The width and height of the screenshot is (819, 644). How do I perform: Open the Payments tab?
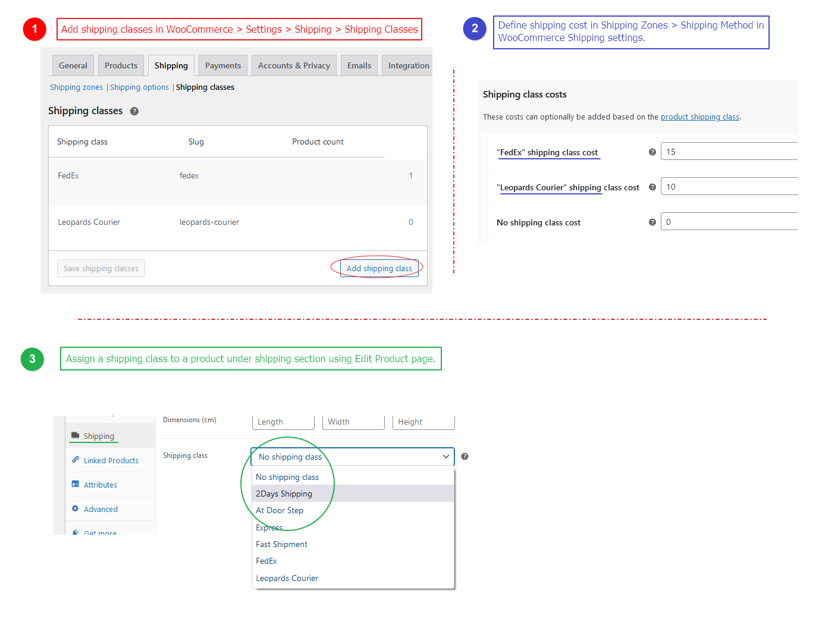223,65
